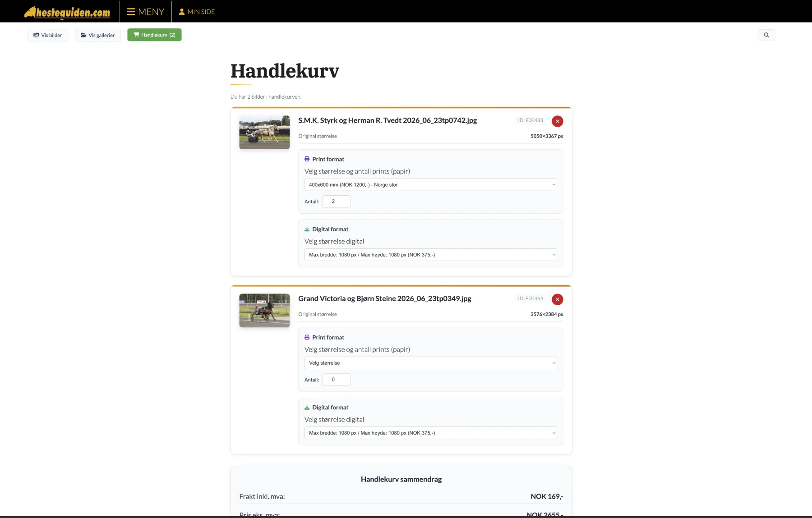This screenshot has width=812, height=518.
Task: Click the Antall field showing 2
Action: [336, 202]
